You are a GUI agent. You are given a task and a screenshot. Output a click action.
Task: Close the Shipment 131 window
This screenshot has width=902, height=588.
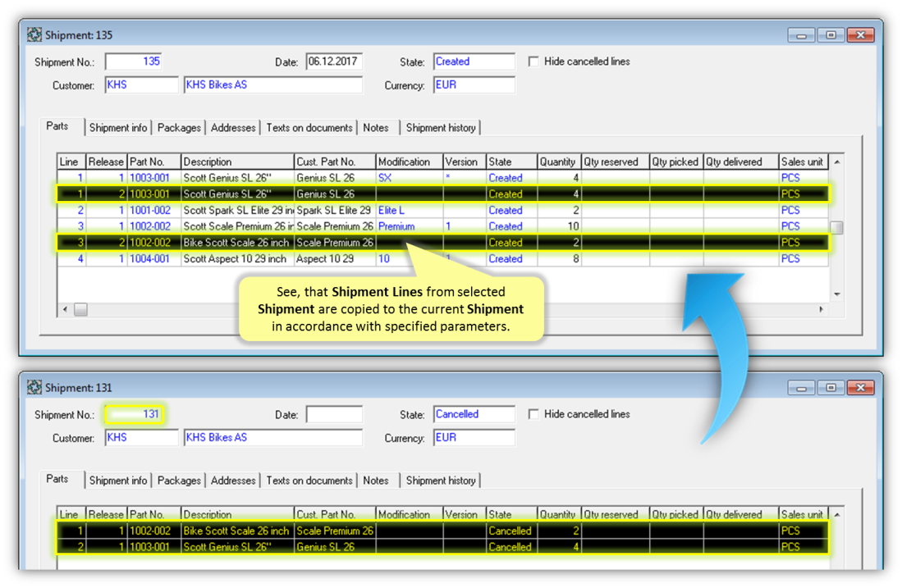(x=861, y=388)
